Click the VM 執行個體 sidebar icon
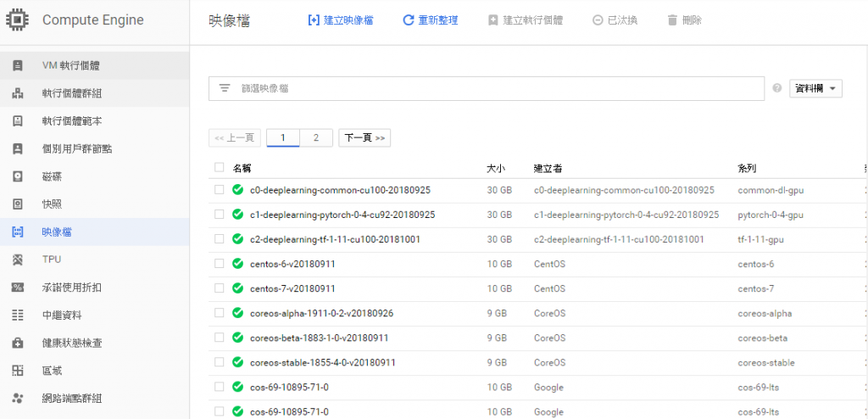The image size is (868, 419). pyautogui.click(x=18, y=65)
